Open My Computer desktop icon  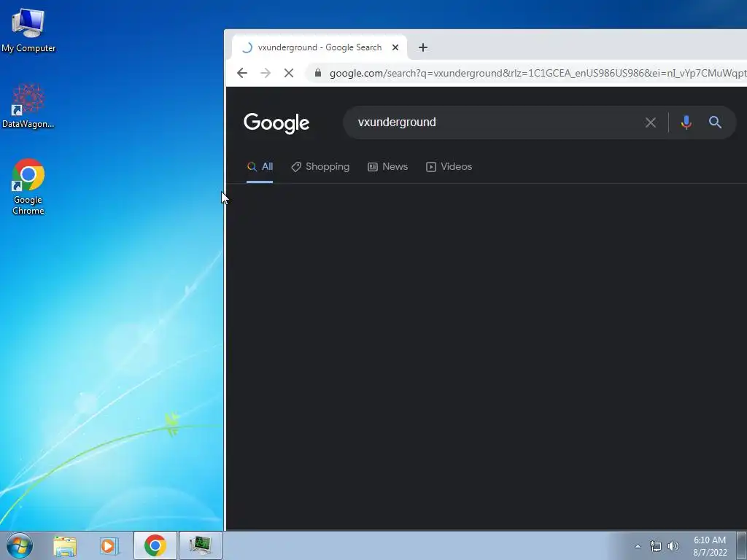point(28,30)
